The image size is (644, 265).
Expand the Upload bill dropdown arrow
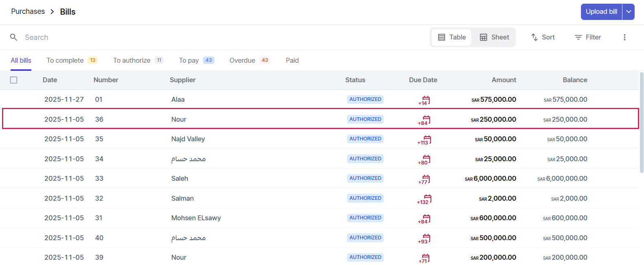click(x=629, y=12)
